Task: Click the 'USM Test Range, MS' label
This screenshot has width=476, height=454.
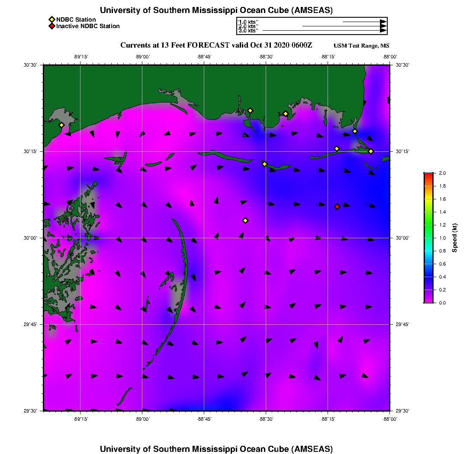Action: pos(361,46)
